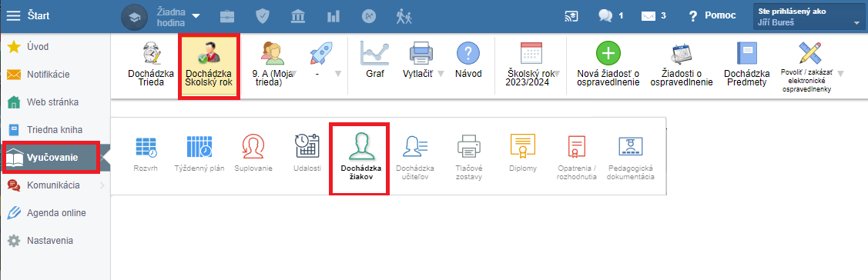Screen dimensions: 868x280
Task: Select Vyučovanie in the sidebar
Action: click(51, 158)
